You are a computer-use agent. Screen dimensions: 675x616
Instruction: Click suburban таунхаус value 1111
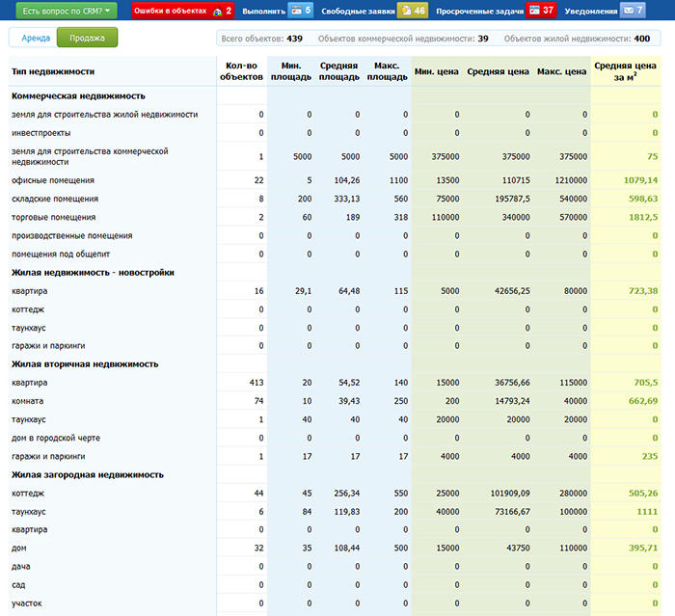[x=647, y=512]
